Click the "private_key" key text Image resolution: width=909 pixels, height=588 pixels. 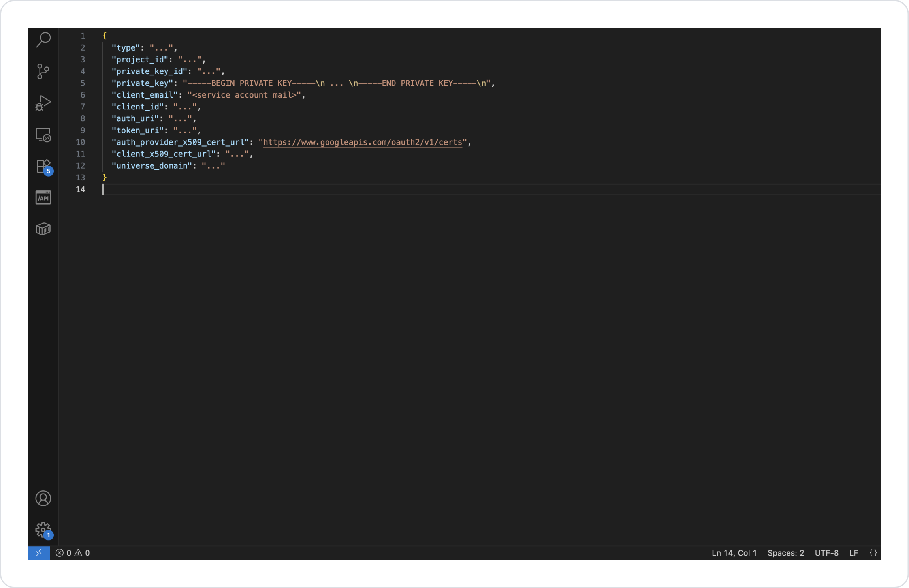click(x=142, y=83)
